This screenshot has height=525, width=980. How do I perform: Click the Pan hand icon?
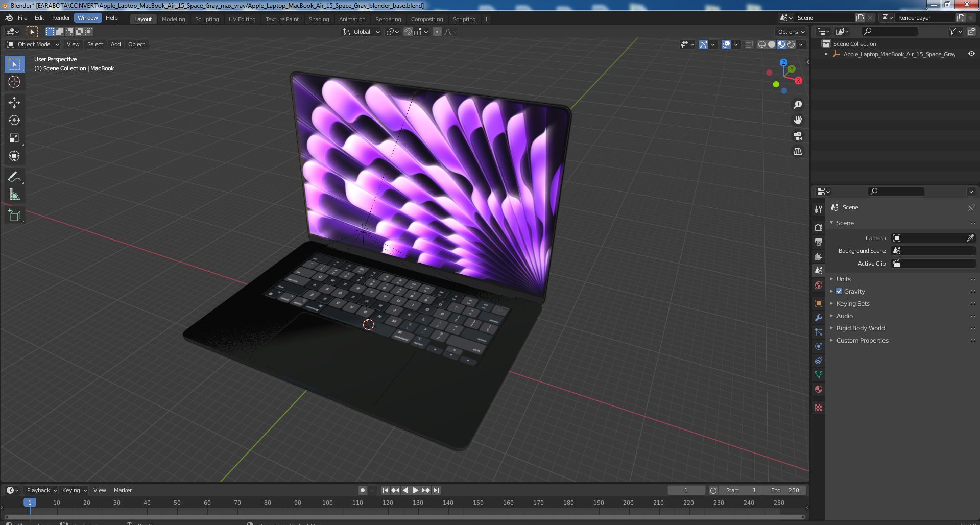pyautogui.click(x=797, y=120)
